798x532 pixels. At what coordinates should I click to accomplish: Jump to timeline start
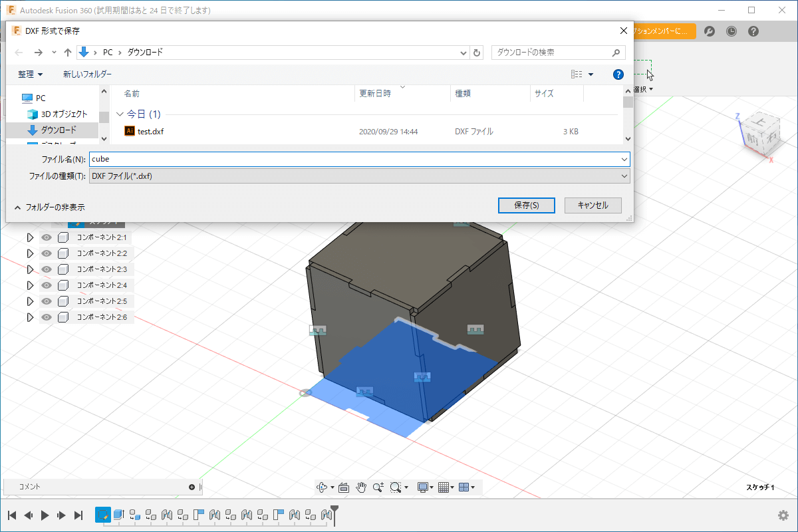[12, 515]
